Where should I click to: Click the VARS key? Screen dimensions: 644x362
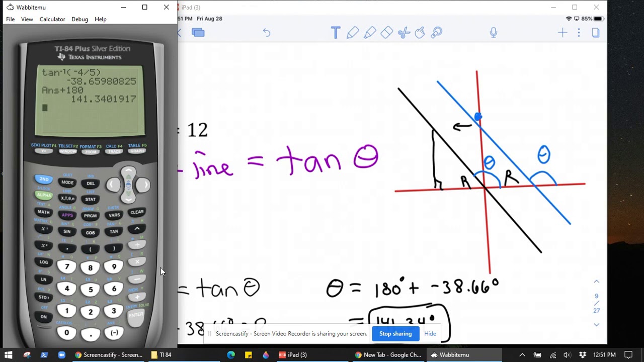click(x=114, y=215)
